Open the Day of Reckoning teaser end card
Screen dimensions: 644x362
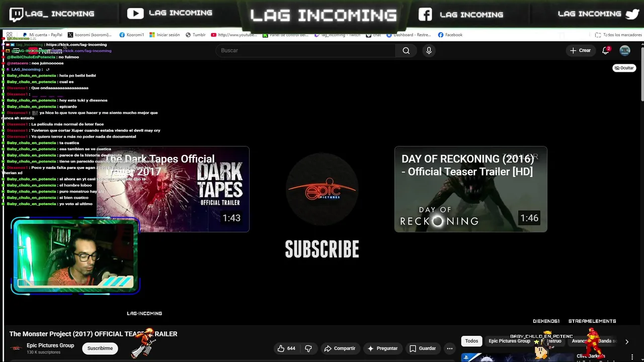[x=470, y=189]
